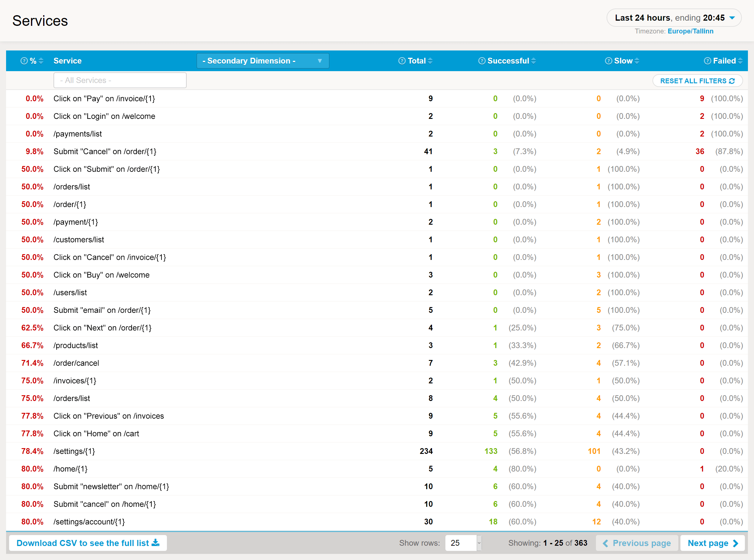Expand the Last 24 hours time range
This screenshot has width=754, height=560.
(674, 18)
